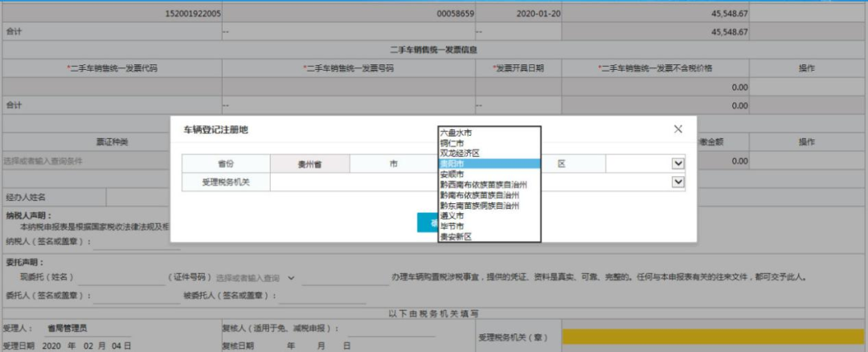Screen dimensions: 868x352
Task: Click the blue confirm button in dialog
Action: (428, 223)
